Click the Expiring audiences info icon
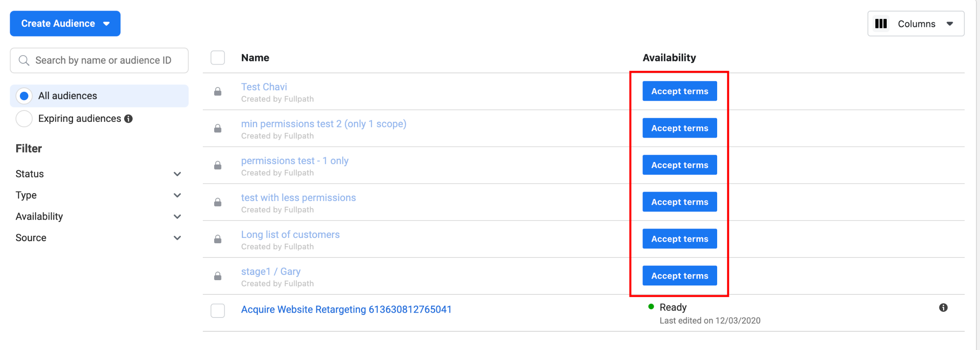This screenshot has width=980, height=350. click(x=129, y=119)
